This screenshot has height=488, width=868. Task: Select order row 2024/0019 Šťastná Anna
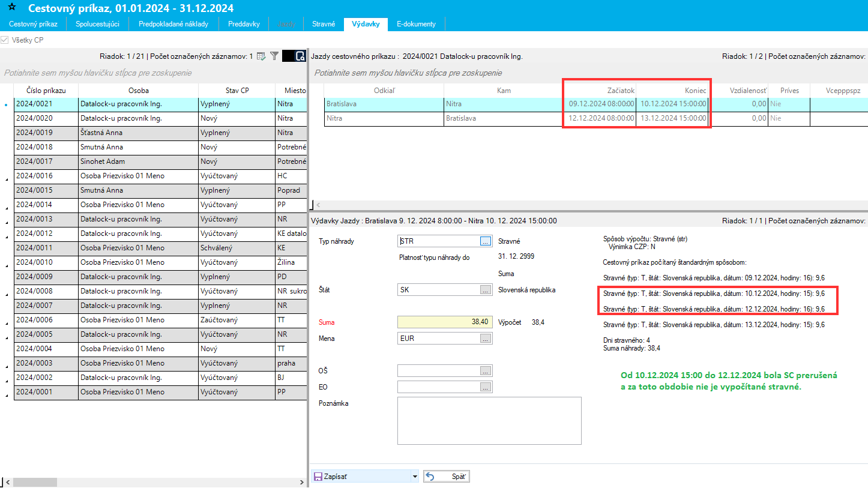[x=160, y=133]
